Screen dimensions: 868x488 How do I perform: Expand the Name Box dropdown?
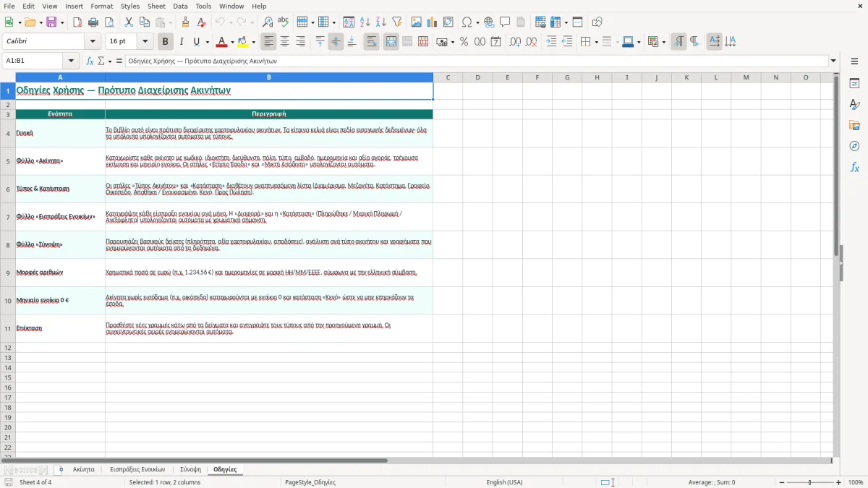click(71, 61)
